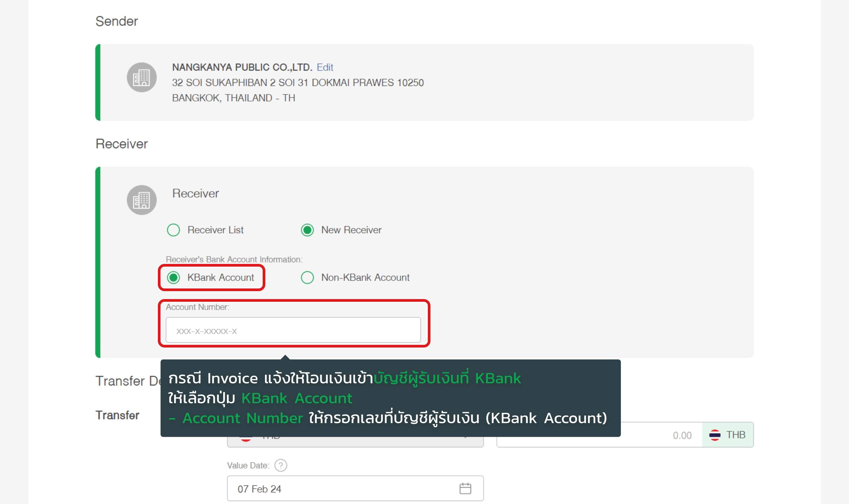Focus the Account Number input field
The image size is (849, 504).
293,330
